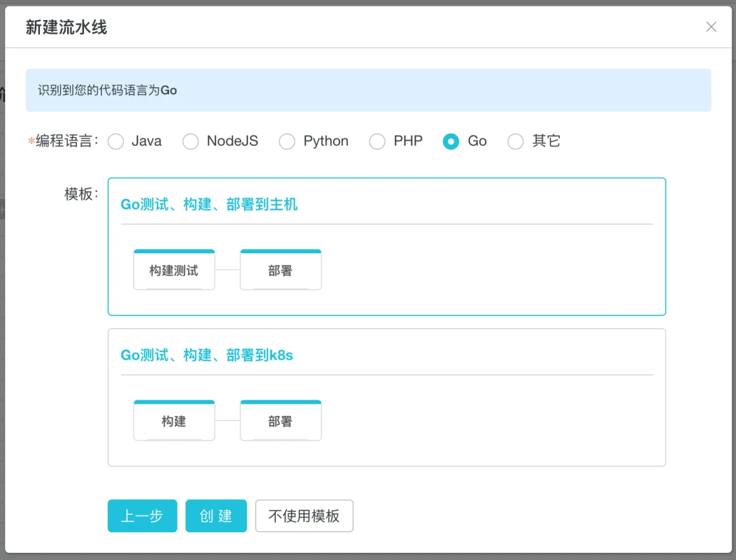The height and width of the screenshot is (560, 736).
Task: Select the 其它 language radio button
Action: [x=515, y=141]
